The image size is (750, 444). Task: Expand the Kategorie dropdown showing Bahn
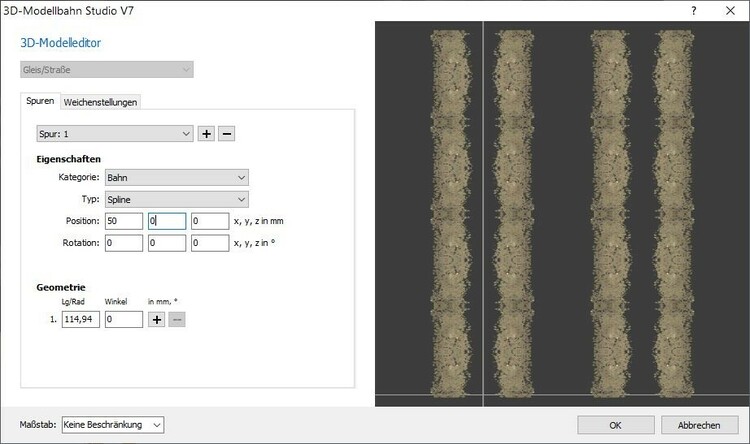point(177,178)
